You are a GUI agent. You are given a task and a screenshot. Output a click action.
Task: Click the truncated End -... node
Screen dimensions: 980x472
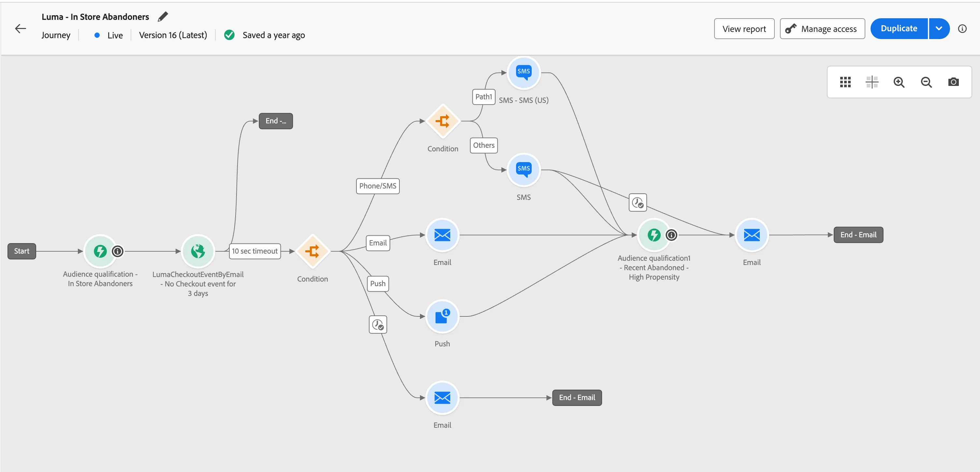[x=275, y=121]
